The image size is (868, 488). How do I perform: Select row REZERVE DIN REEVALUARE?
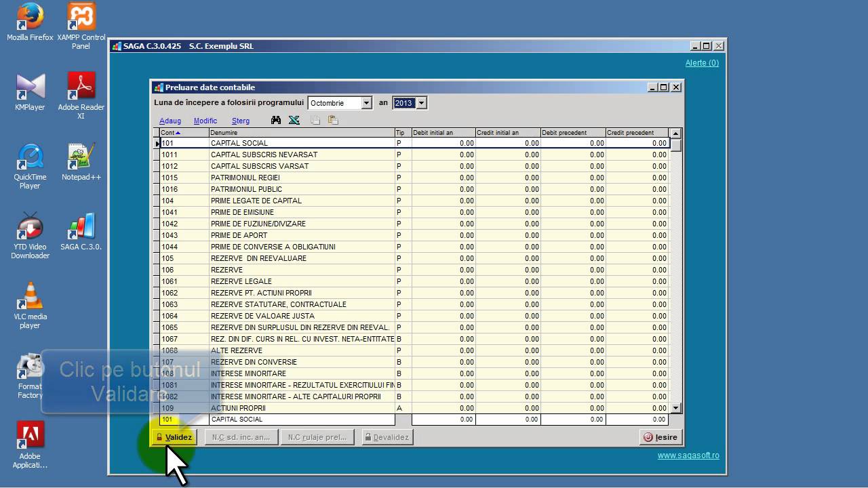(x=411, y=258)
